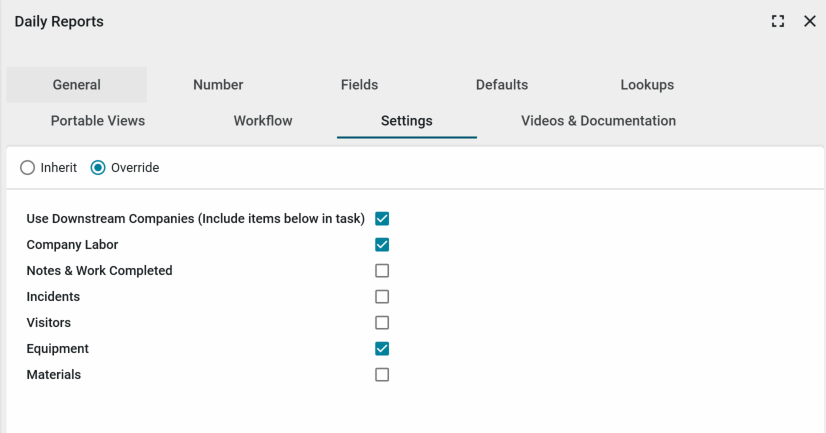Disable the Company Labor checkbox

point(382,245)
